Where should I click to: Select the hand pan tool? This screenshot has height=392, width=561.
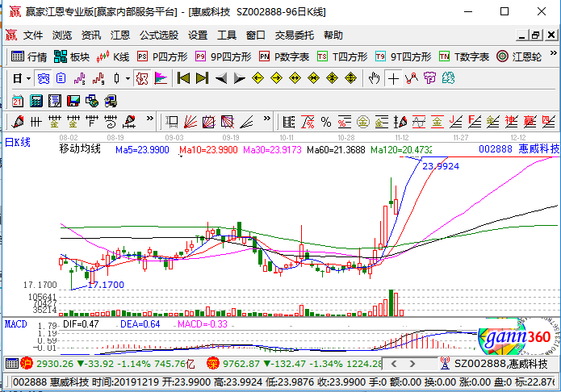[x=375, y=78]
